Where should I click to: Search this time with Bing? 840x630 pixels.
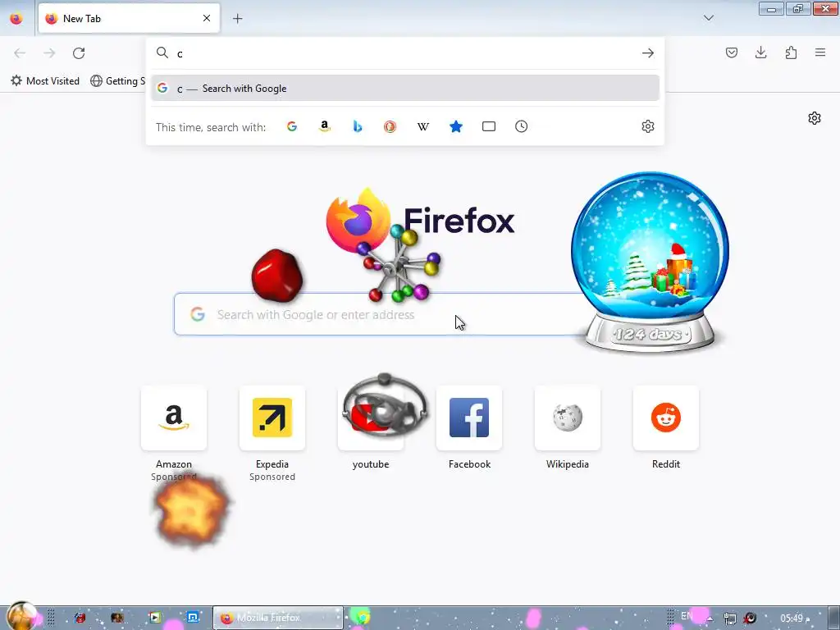(358, 126)
